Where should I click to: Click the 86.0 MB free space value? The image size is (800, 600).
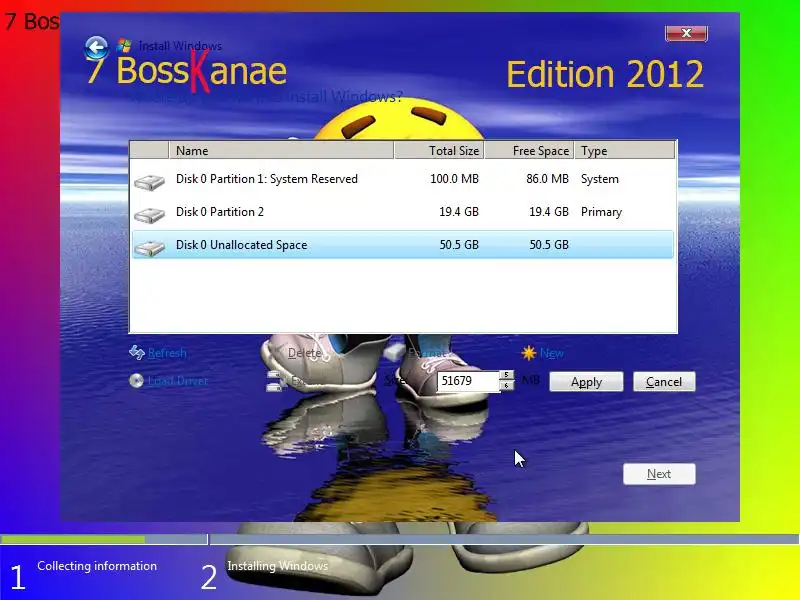(x=547, y=179)
